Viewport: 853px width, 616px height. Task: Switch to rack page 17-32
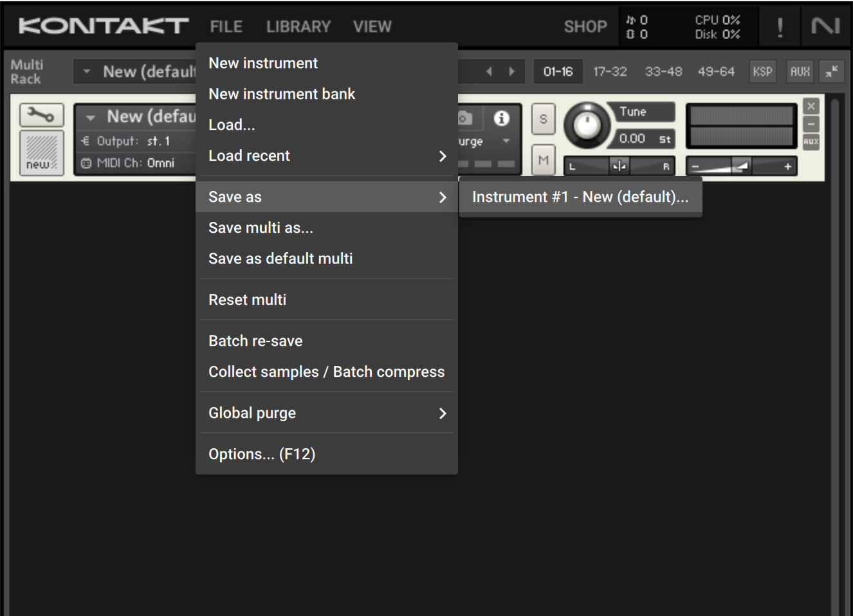(x=610, y=71)
